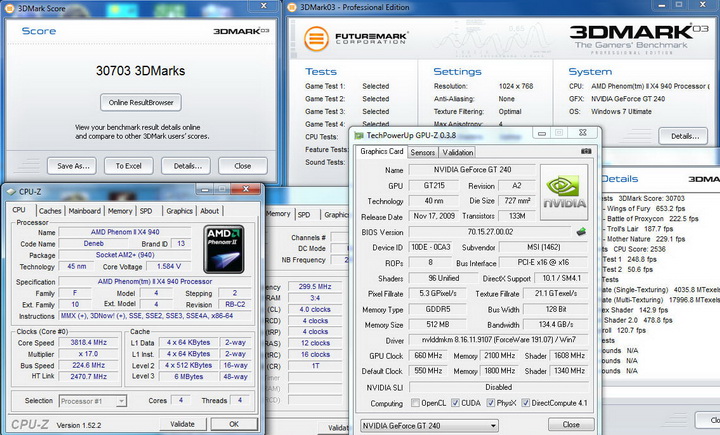Click the NB frequency 299.5 MHz value
Screen dimensions: 720x435
point(315,286)
